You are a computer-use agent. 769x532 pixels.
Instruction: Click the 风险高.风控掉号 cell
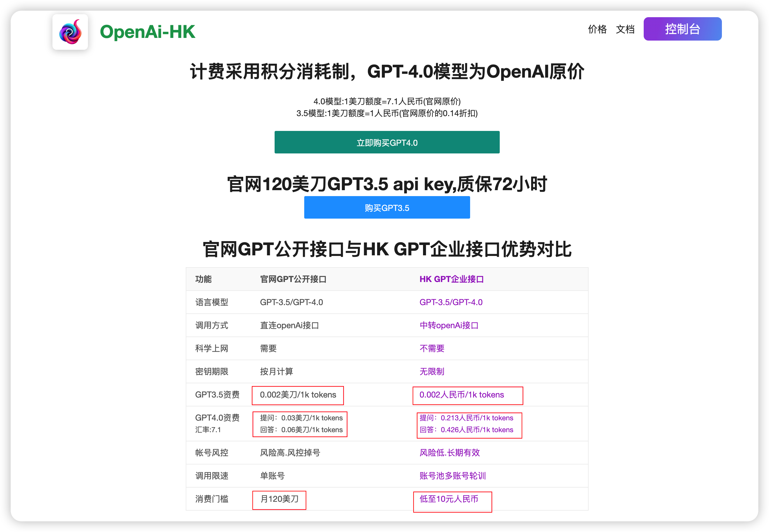(290, 453)
